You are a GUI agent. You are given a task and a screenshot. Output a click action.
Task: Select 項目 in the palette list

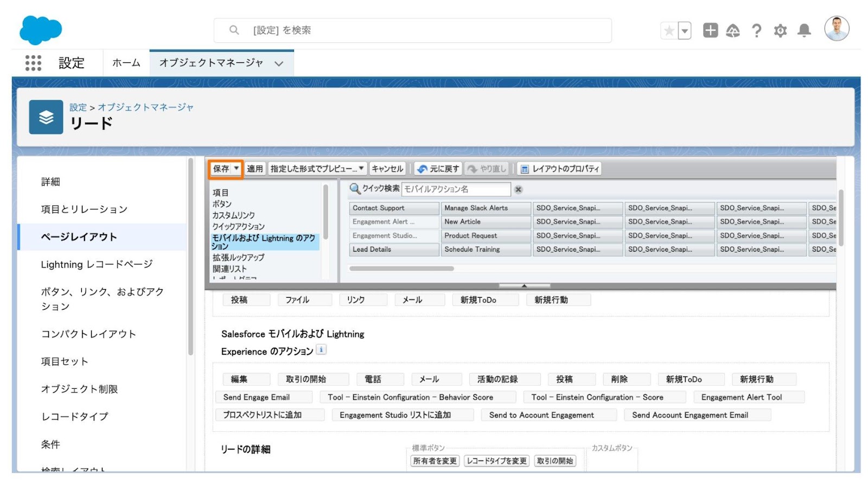coord(221,193)
